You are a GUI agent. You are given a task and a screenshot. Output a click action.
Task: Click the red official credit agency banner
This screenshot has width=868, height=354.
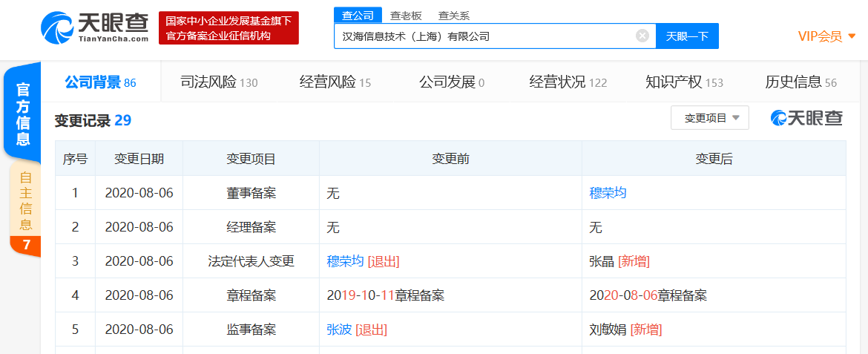click(x=228, y=28)
